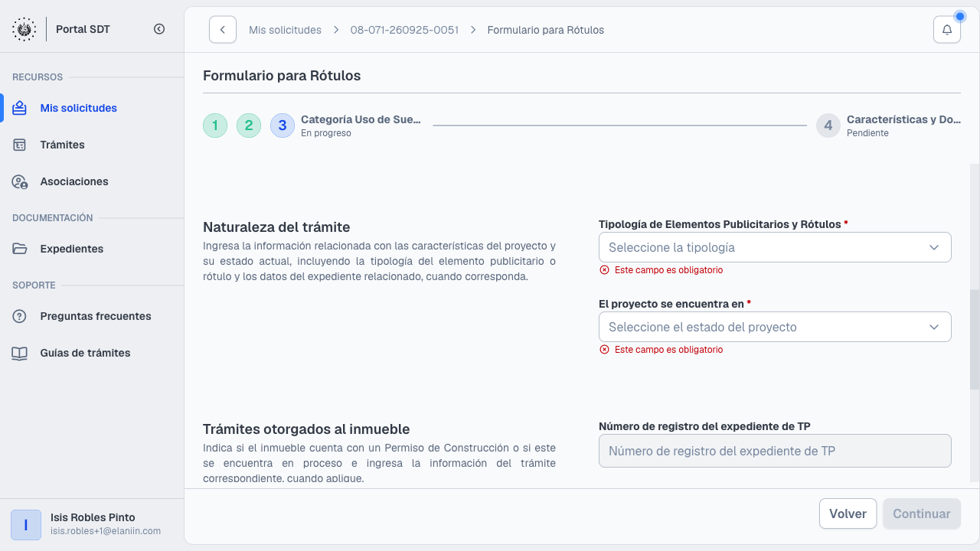Open Guías de trámites in the sidebar

point(92,353)
